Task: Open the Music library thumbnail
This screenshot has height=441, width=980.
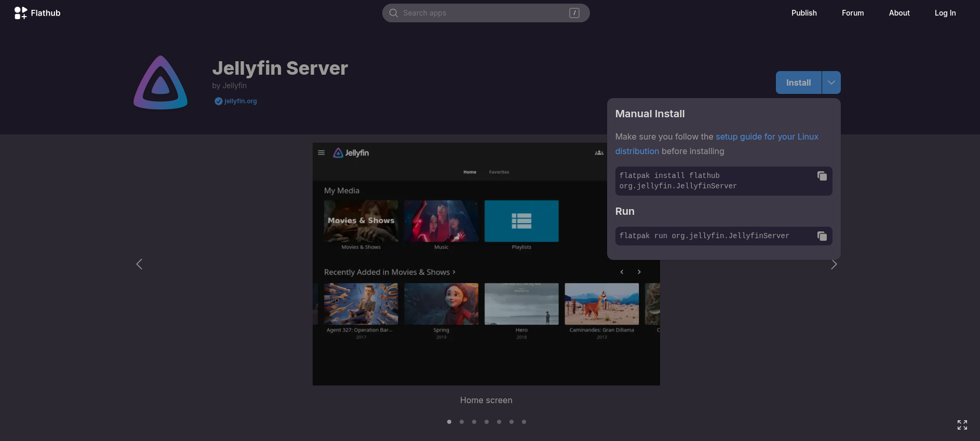Action: (x=441, y=221)
